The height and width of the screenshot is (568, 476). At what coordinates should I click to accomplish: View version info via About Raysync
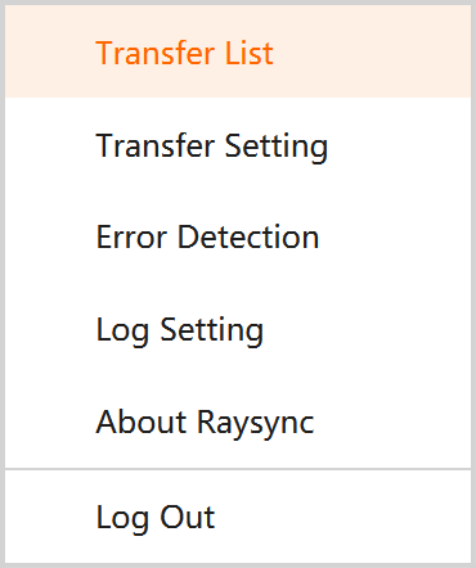(238, 422)
